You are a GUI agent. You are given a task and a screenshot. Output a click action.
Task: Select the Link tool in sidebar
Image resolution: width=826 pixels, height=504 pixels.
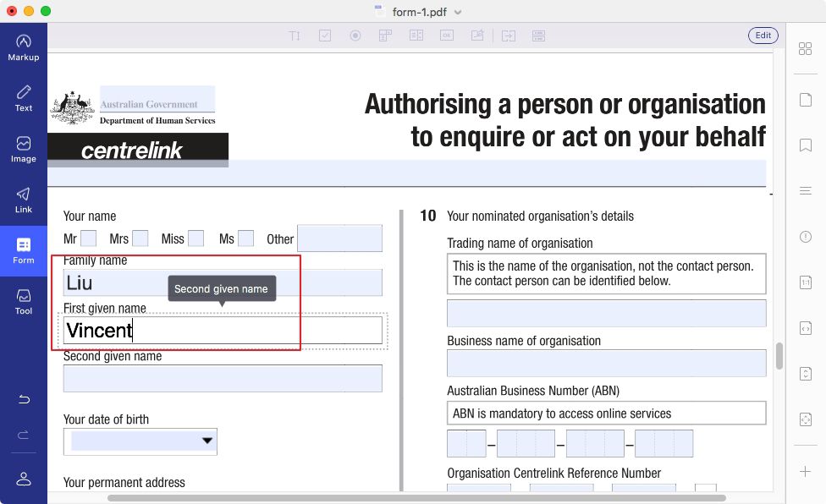click(x=23, y=200)
